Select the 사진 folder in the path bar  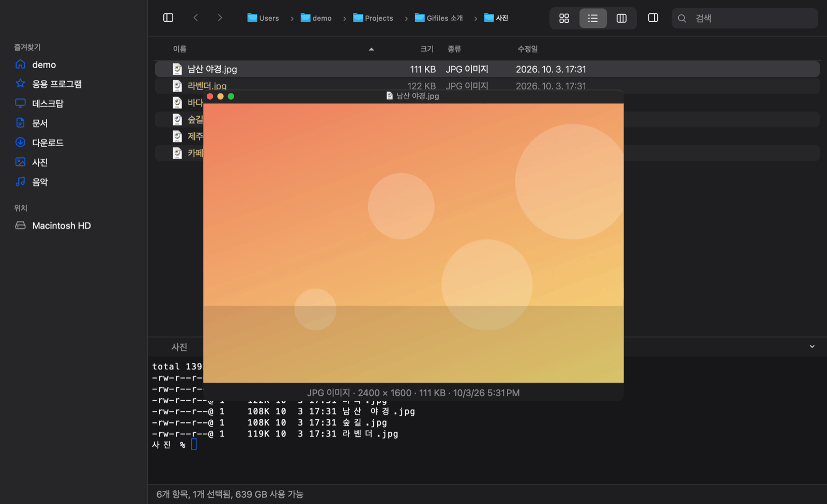(496, 18)
